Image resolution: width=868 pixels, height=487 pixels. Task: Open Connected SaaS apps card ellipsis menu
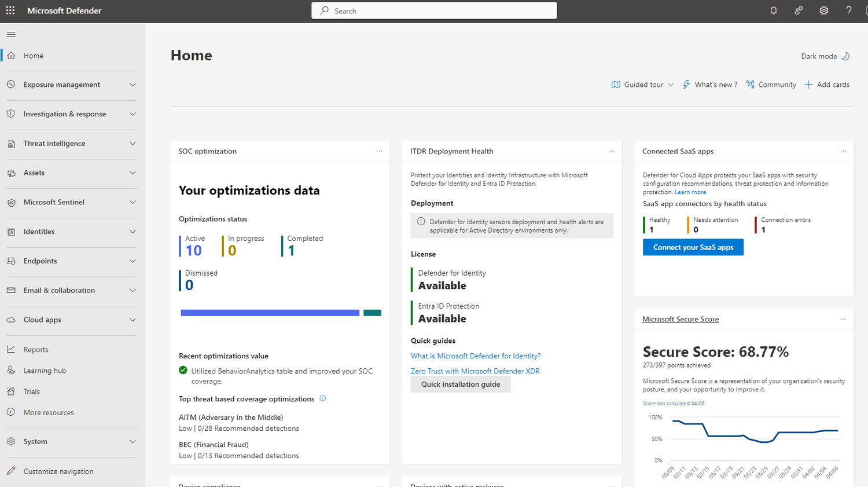coord(843,151)
